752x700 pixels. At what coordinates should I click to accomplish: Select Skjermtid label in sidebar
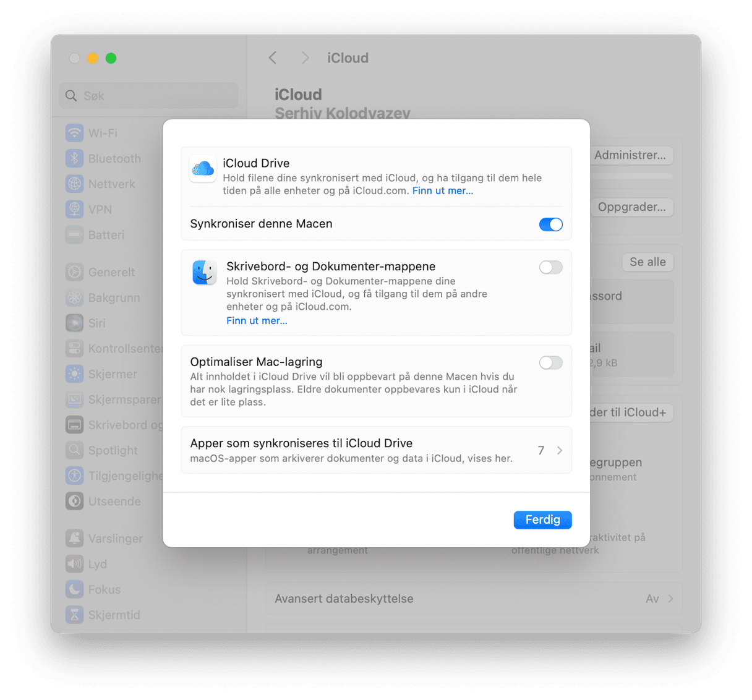pyautogui.click(x=114, y=615)
